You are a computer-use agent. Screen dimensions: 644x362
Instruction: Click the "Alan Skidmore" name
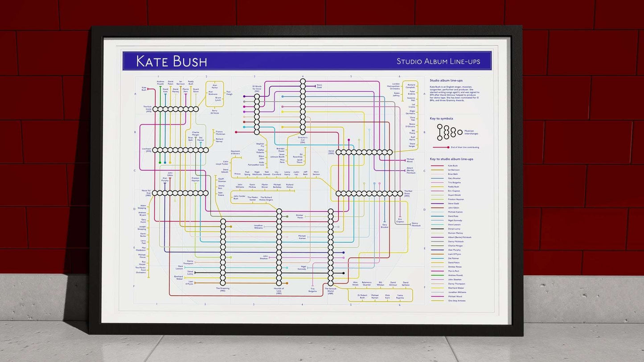click(213, 93)
